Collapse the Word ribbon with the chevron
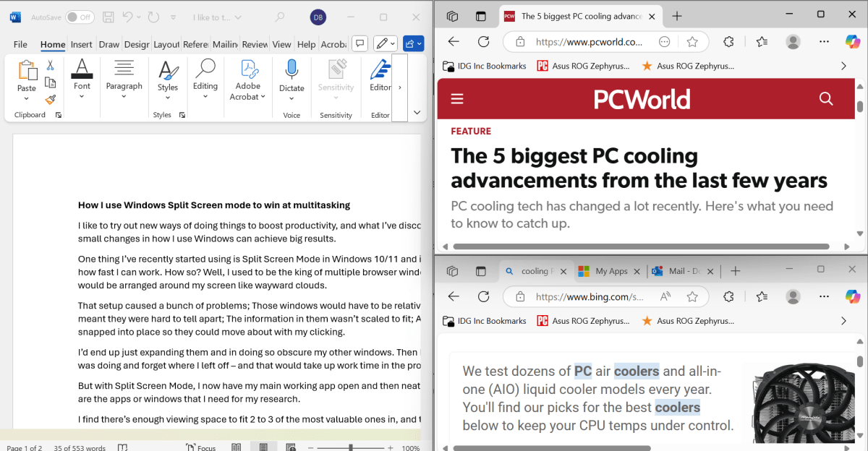This screenshot has height=451, width=868. pyautogui.click(x=417, y=113)
